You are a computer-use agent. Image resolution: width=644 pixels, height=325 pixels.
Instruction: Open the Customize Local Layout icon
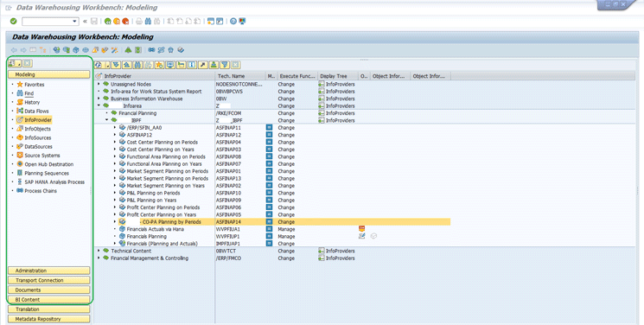tap(242, 22)
